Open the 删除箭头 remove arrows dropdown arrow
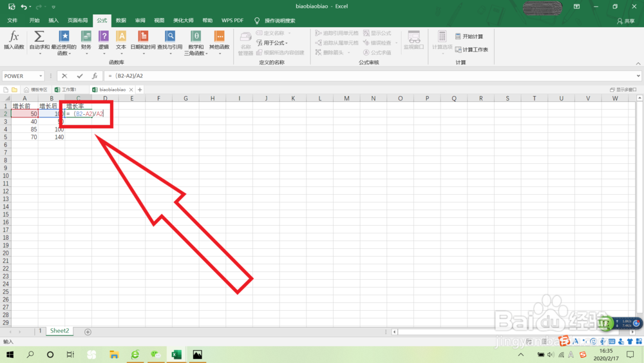 [348, 53]
